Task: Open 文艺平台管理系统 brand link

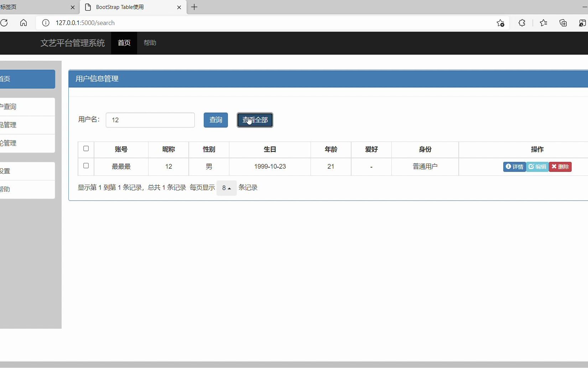Action: [73, 43]
